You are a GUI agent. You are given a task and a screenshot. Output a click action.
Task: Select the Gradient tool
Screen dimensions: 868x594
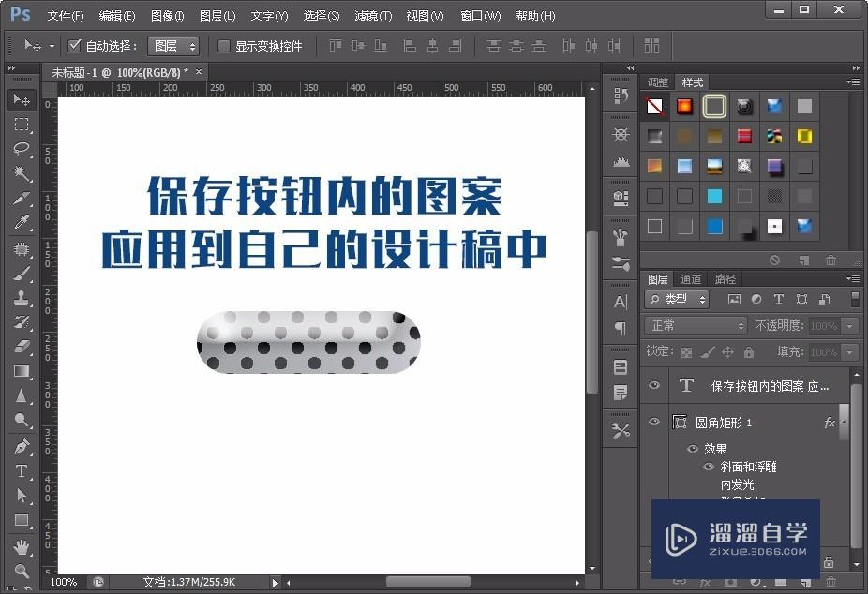point(22,371)
